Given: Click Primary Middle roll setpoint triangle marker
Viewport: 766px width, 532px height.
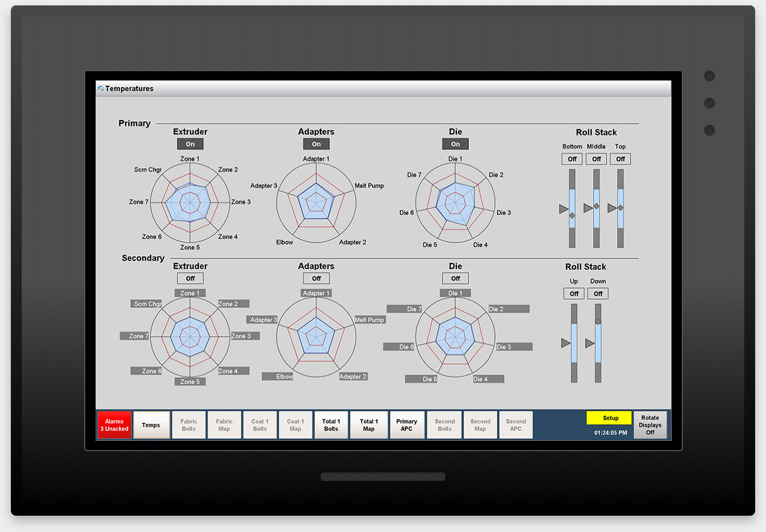Looking at the screenshot, I should pyautogui.click(x=588, y=208).
